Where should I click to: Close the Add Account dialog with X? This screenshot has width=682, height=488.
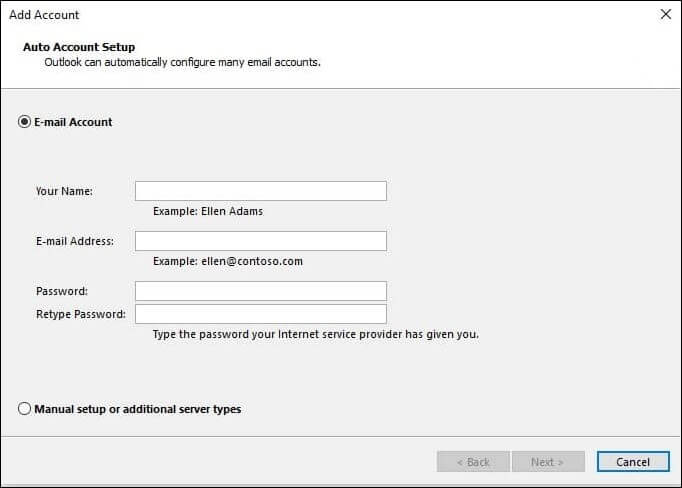665,14
